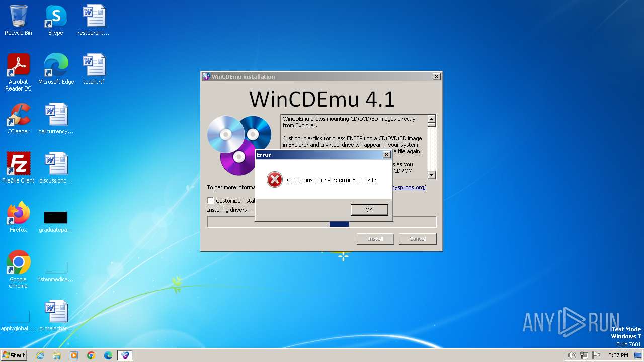Open Google Chrome desktop shortcut
Viewport: 644px width, 362px height.
(18, 269)
